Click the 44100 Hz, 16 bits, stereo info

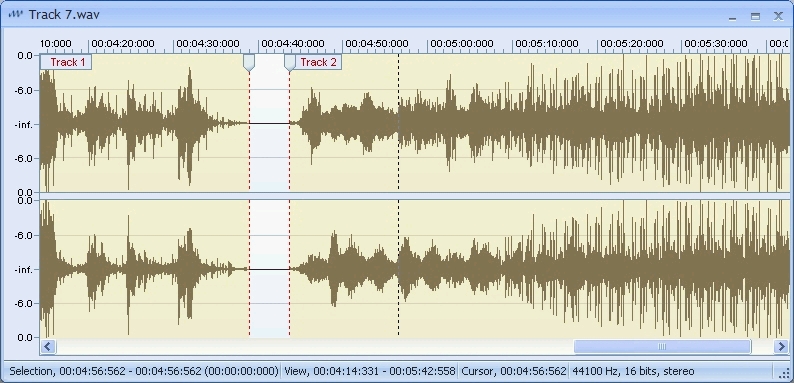point(633,371)
